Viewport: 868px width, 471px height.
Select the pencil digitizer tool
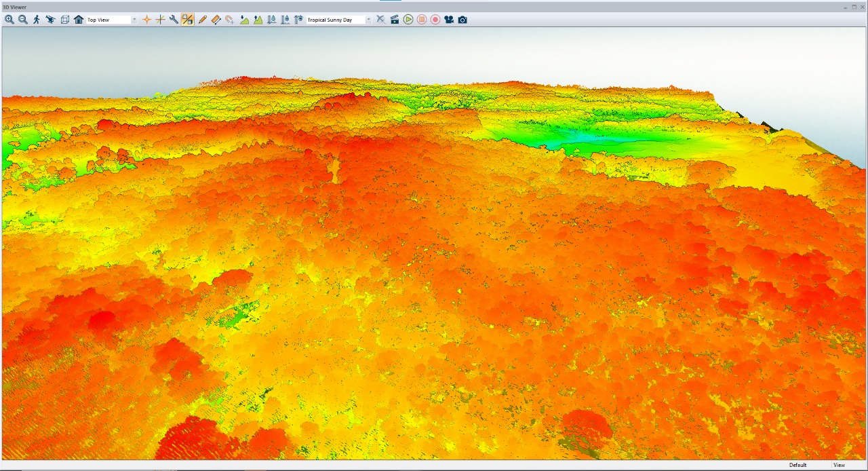tap(202, 20)
